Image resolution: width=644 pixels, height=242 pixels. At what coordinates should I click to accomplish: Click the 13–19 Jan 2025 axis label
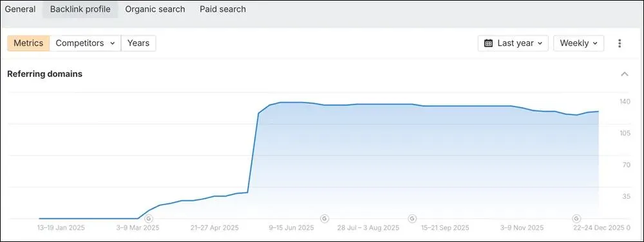click(61, 228)
